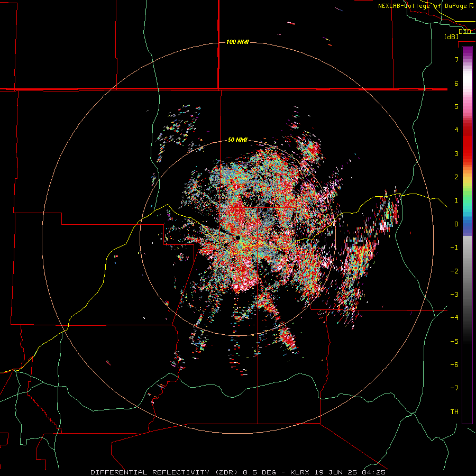The width and height of the screenshot is (476, 476).
Task: Click the 50 NMI range ring label
Action: pyautogui.click(x=237, y=140)
